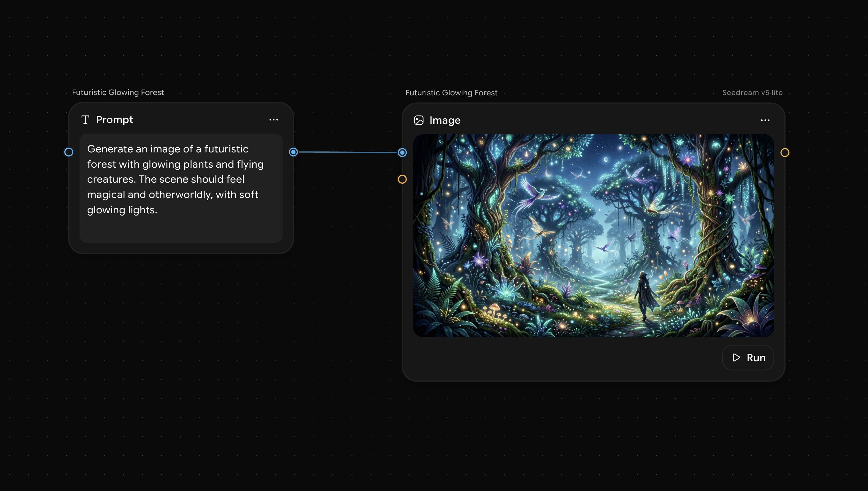Screen dimensions: 868x491
Task: Click the orange output port on Image node's right
Action: tap(785, 153)
